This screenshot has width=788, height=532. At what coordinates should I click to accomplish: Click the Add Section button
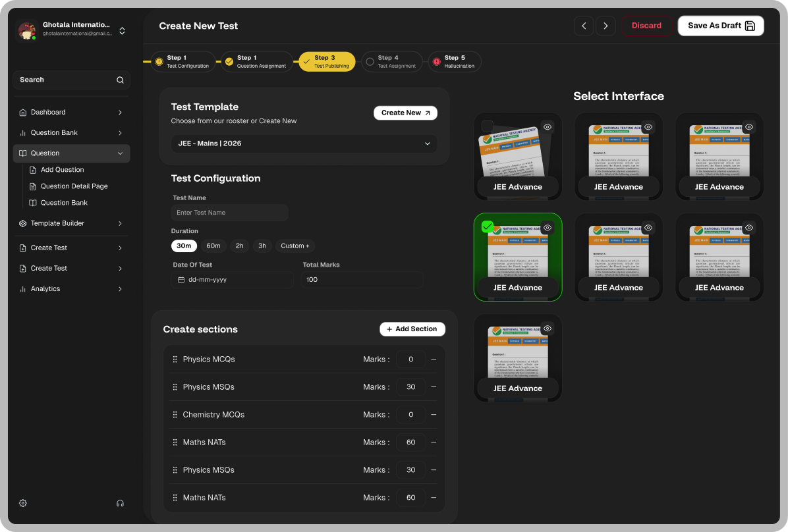click(x=412, y=329)
